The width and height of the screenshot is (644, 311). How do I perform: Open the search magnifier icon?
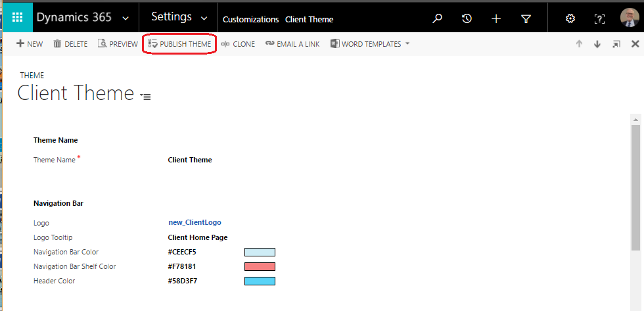coord(438,18)
